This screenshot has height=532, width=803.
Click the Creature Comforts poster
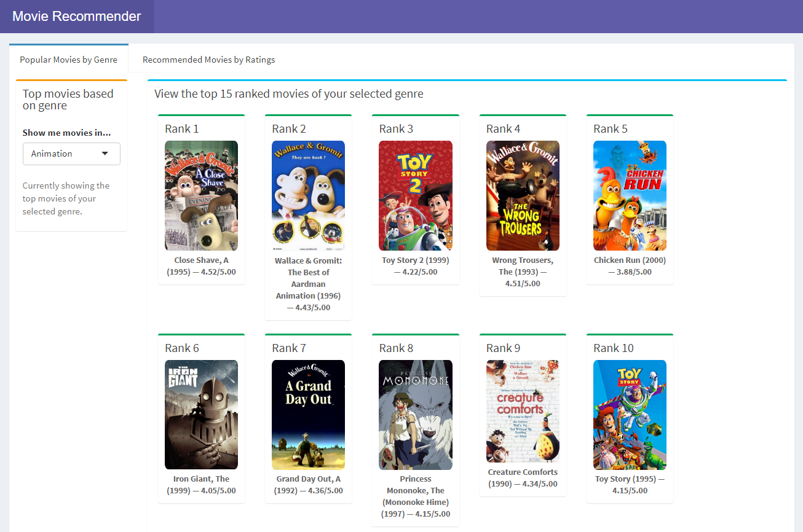click(523, 412)
